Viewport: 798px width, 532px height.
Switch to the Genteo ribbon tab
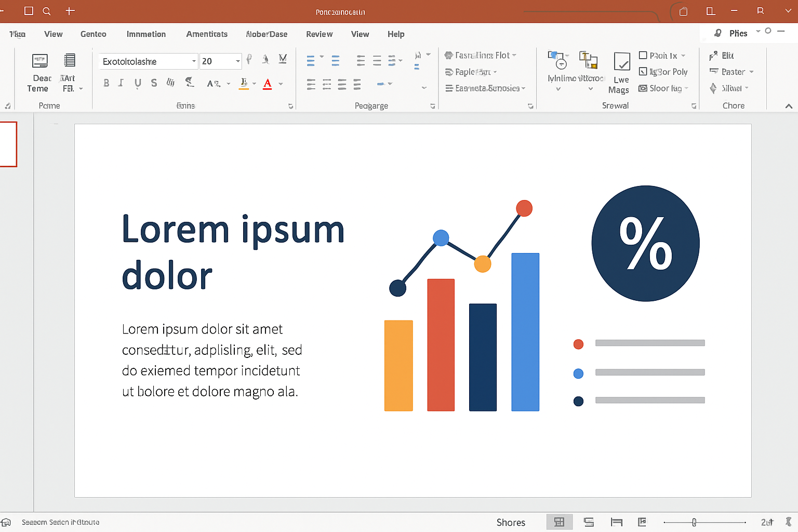click(x=94, y=34)
